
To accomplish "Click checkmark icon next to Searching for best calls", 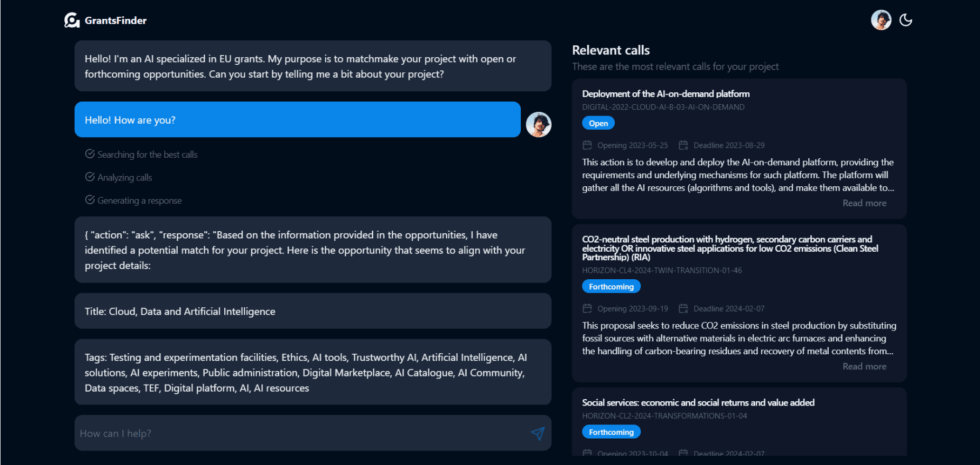I will coord(90,154).
